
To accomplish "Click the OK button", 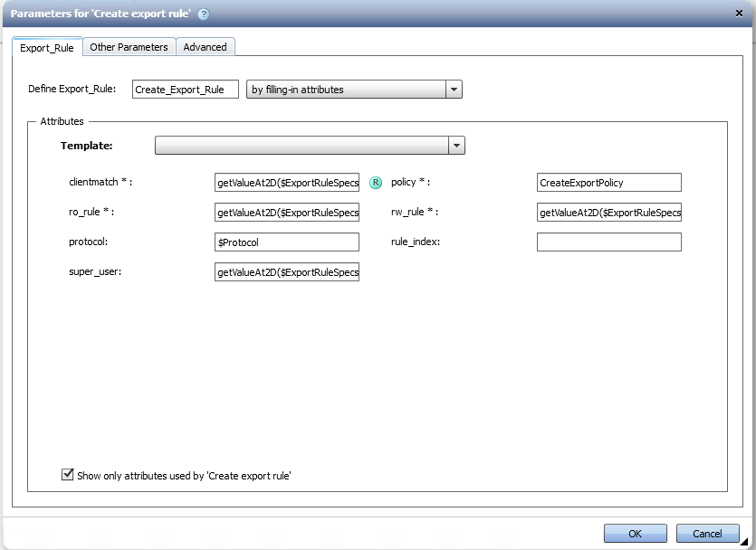I will click(x=635, y=533).
